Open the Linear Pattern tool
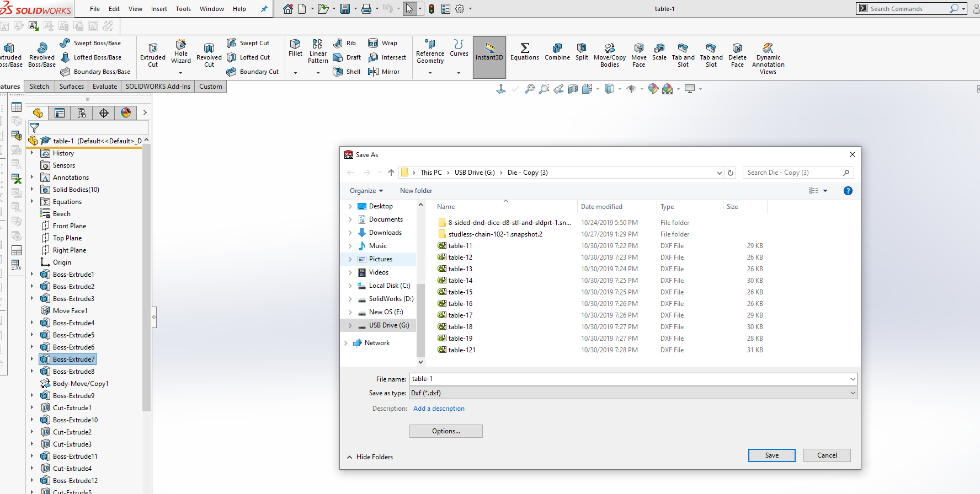Screen dimensions: 980x494 318,52
